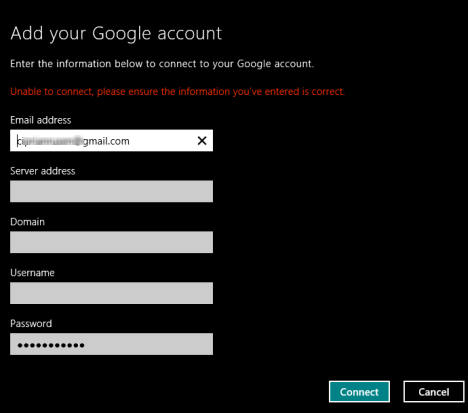Clear the email address with the X icon
468x413 pixels.
tap(202, 141)
